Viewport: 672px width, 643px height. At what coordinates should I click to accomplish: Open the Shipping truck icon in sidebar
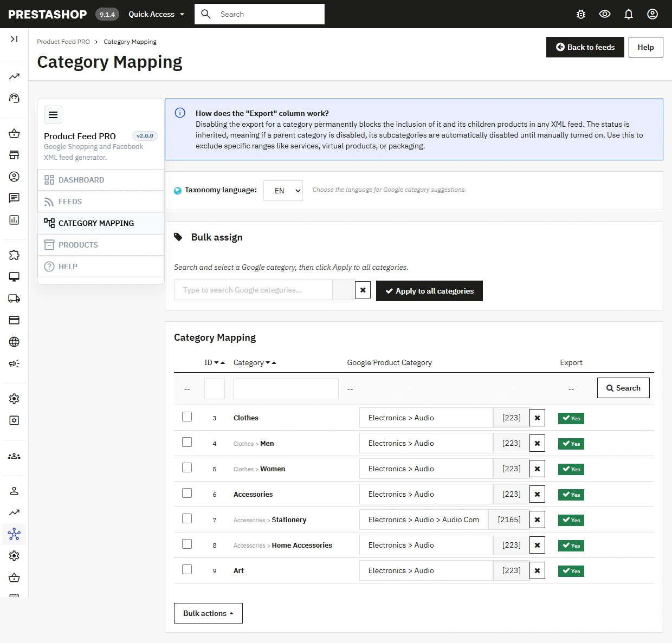pyautogui.click(x=14, y=298)
